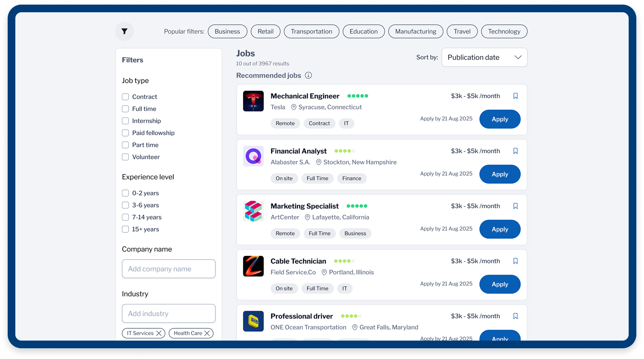
Task: Remove the IT Services industry tag
Action: pyautogui.click(x=159, y=333)
